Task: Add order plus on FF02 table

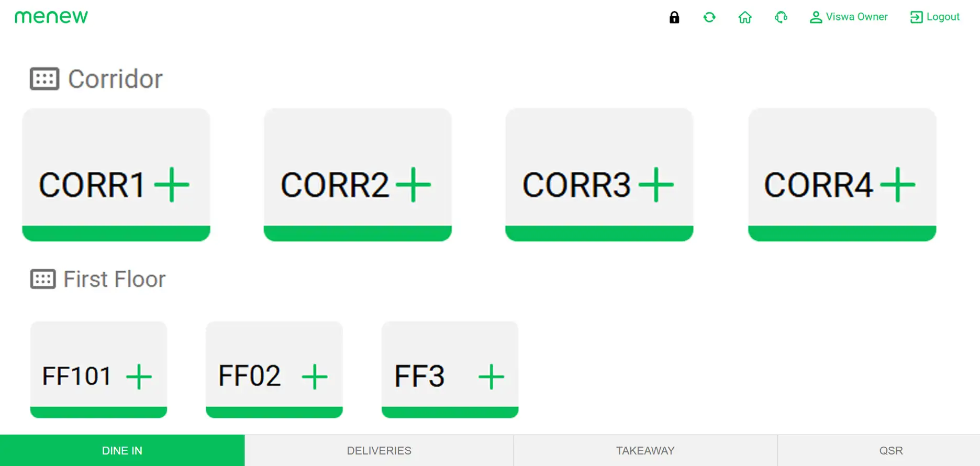Action: point(315,376)
